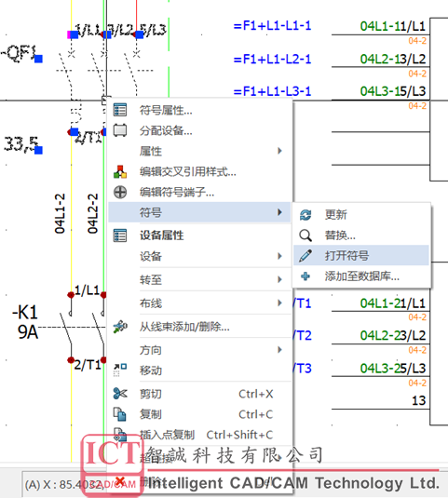
Task: Expand the 方向 submenu arrow
Action: click(x=279, y=350)
